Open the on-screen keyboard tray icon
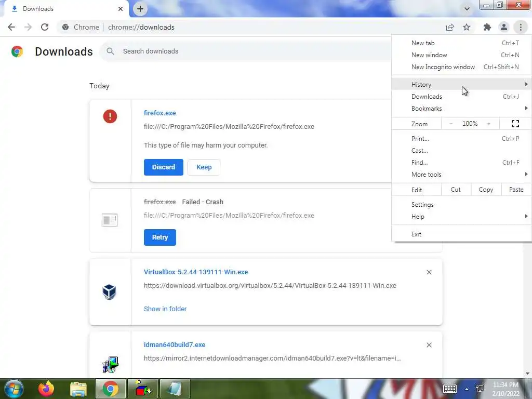 point(450,389)
